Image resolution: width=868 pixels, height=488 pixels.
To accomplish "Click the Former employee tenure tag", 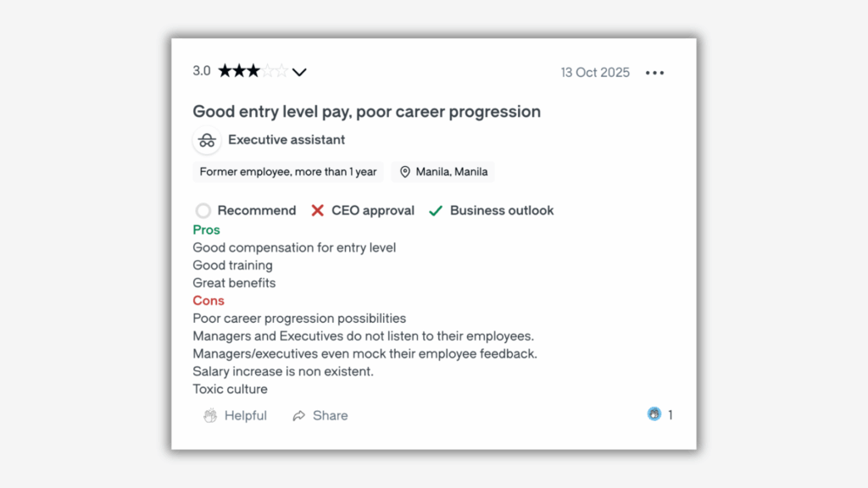I will pyautogui.click(x=287, y=171).
